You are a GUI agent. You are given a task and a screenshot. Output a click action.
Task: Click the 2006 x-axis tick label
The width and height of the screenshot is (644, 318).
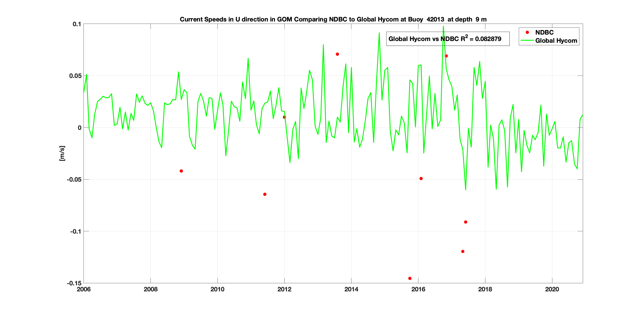84,289
